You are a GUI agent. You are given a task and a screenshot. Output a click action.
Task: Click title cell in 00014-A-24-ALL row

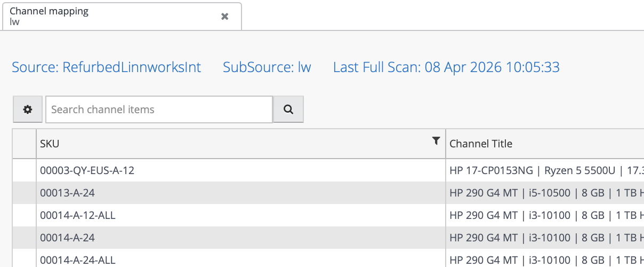(545, 258)
